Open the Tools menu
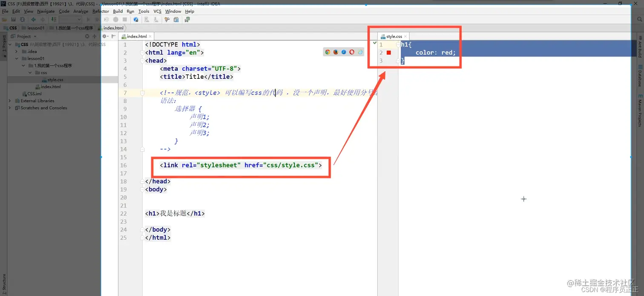 [x=144, y=11]
